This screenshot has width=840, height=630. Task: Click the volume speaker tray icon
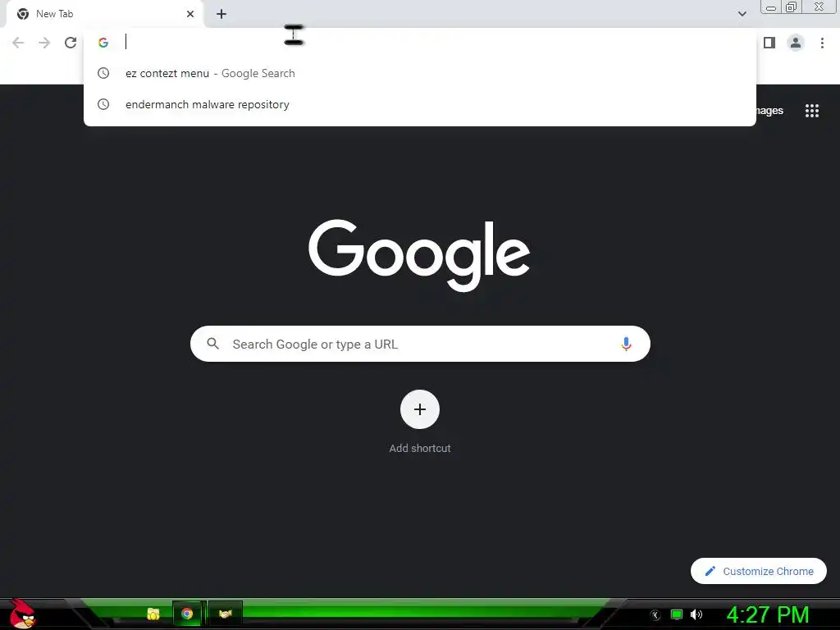pos(696,614)
